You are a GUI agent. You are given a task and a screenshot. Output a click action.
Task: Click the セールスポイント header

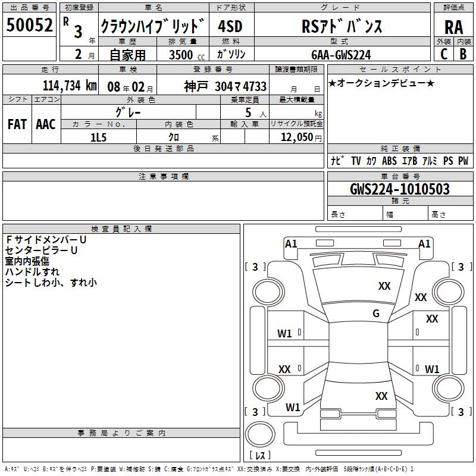(x=400, y=69)
